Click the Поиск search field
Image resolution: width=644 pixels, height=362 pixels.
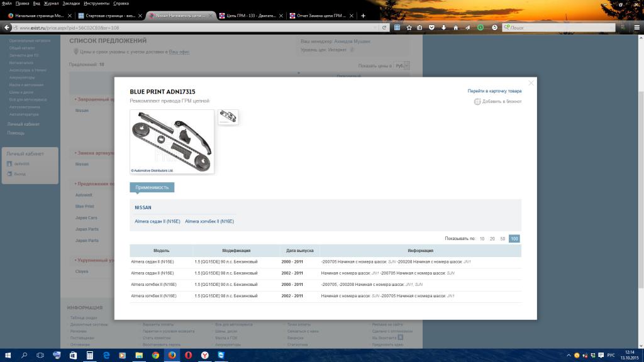[x=558, y=28]
